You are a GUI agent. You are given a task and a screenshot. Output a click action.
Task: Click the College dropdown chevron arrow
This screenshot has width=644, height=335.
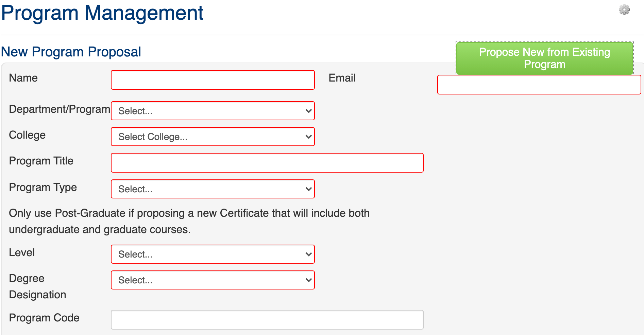308,137
